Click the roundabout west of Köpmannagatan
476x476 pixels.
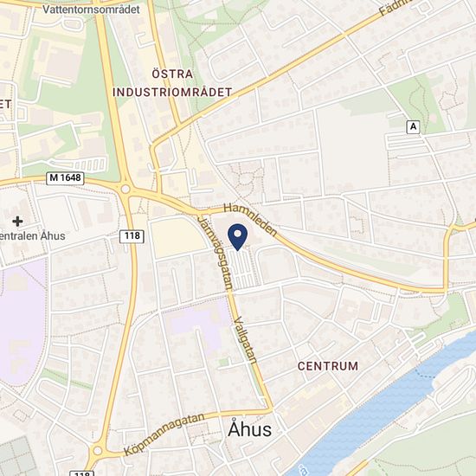pyautogui.click(x=98, y=451)
